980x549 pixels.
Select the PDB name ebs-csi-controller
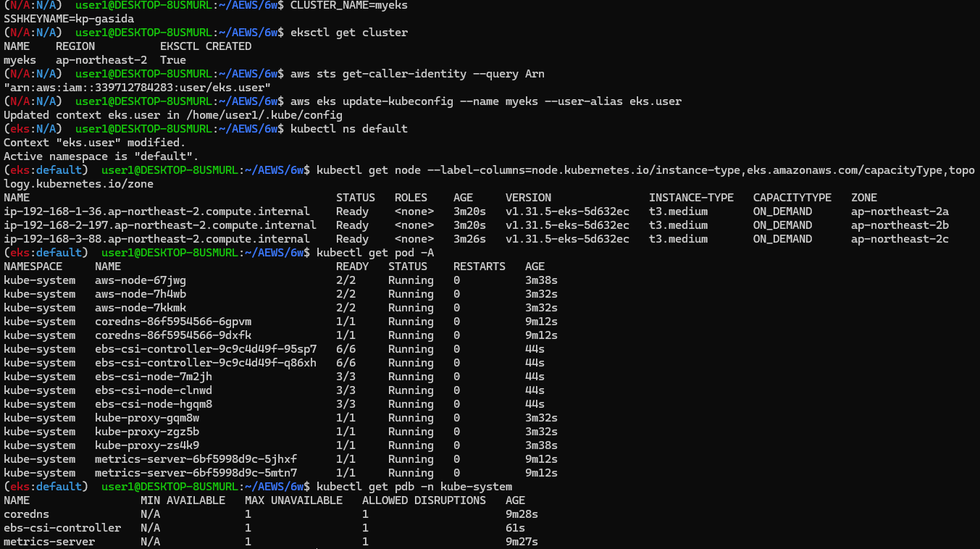pos(62,528)
